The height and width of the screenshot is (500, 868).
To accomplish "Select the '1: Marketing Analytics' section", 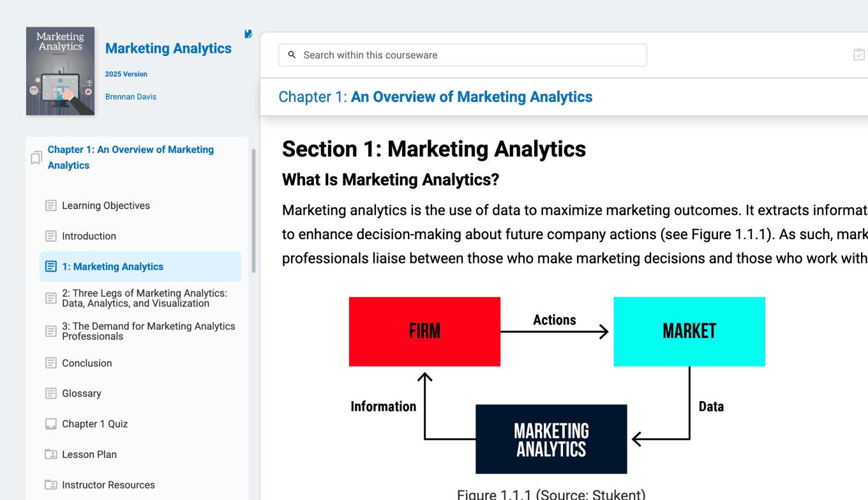I will [x=112, y=267].
